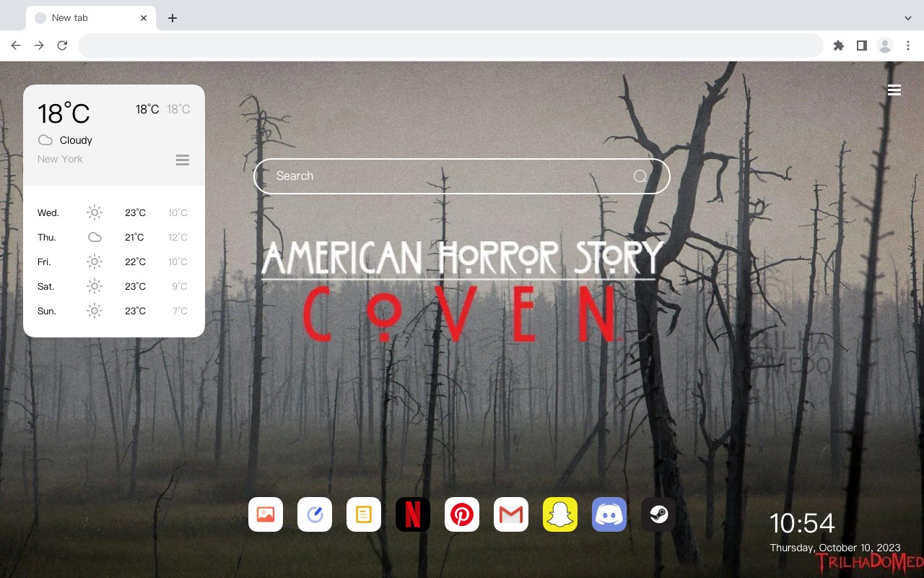Click the Friday sunny forecast icon
This screenshot has width=924, height=578.
tap(95, 262)
